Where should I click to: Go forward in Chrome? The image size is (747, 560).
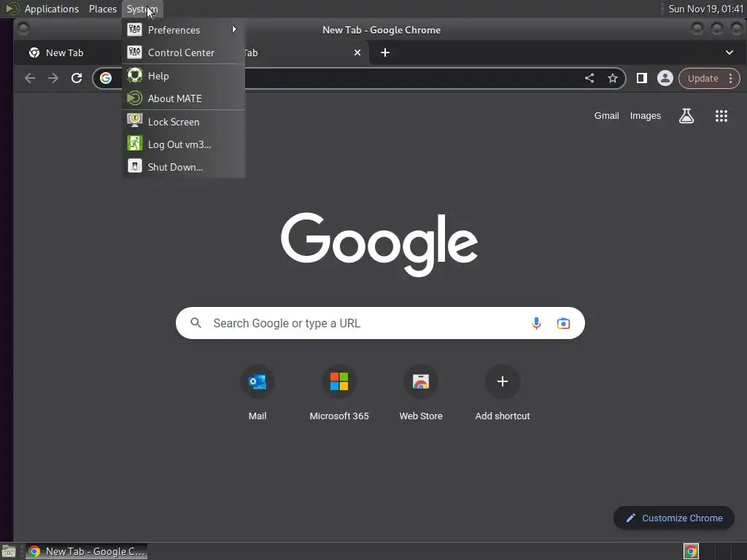[x=53, y=78]
